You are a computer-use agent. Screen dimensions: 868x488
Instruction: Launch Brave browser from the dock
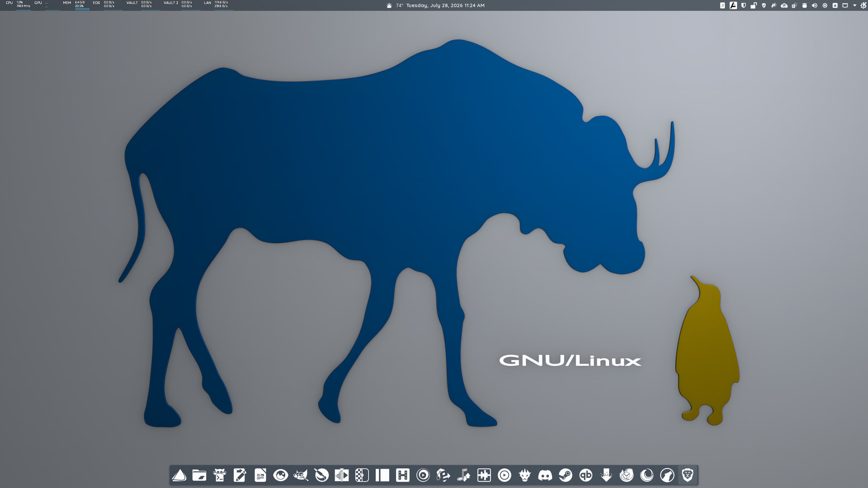coord(688,475)
